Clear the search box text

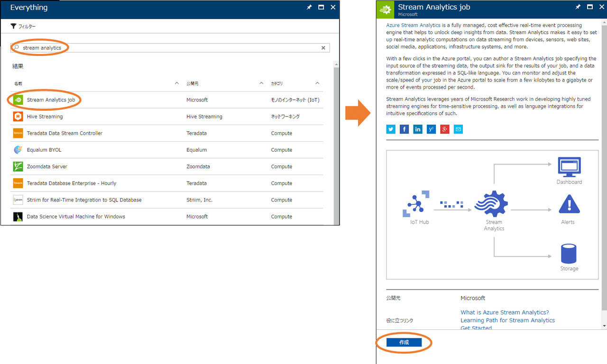tap(323, 48)
